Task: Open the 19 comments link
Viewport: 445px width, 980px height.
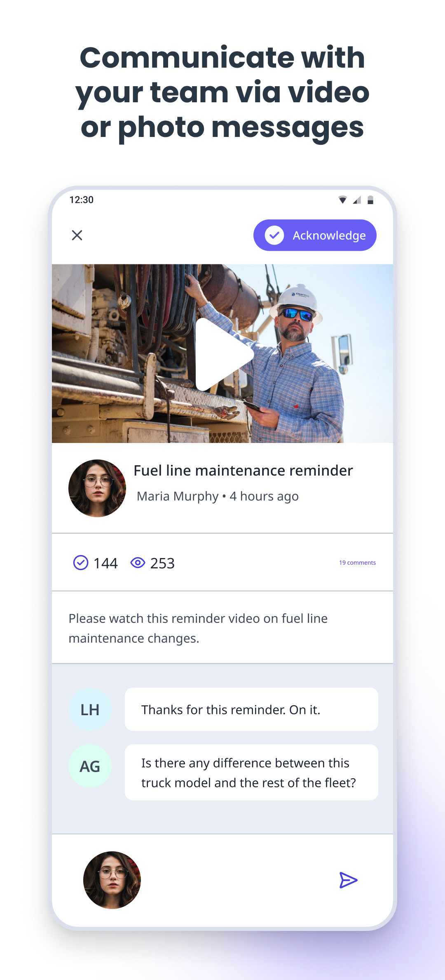Action: [357, 563]
